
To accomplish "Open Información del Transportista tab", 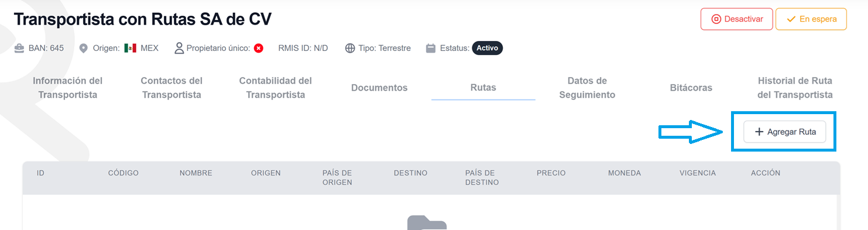I will (68, 88).
